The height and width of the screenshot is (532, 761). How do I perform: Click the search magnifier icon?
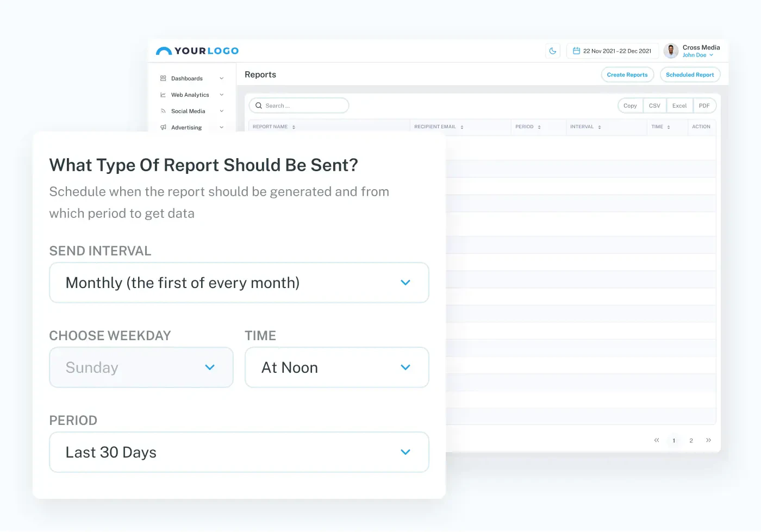pyautogui.click(x=259, y=105)
